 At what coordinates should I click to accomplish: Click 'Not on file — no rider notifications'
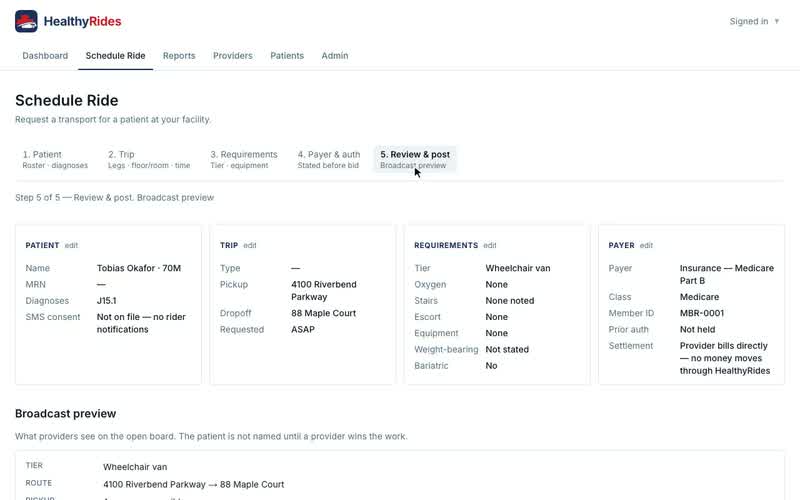pos(141,323)
